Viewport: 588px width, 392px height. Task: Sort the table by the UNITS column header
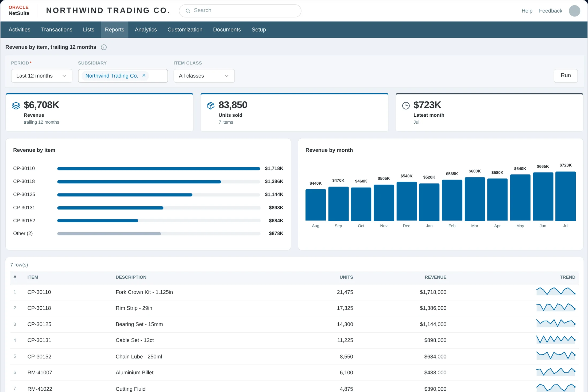[346, 277]
